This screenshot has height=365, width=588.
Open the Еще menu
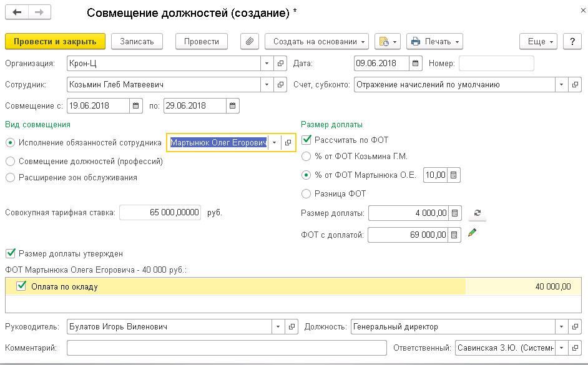(538, 42)
